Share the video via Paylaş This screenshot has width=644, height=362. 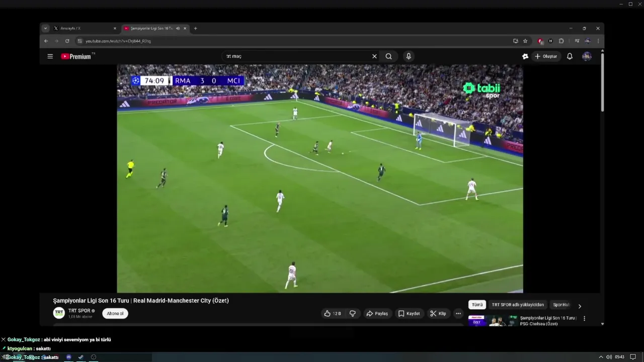coord(377,313)
